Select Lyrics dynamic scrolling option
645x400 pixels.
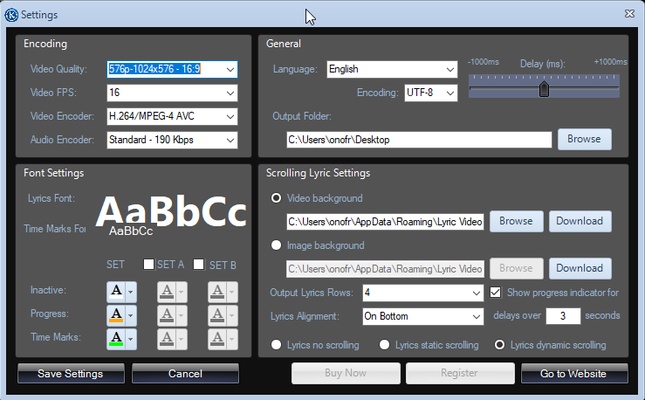499,344
